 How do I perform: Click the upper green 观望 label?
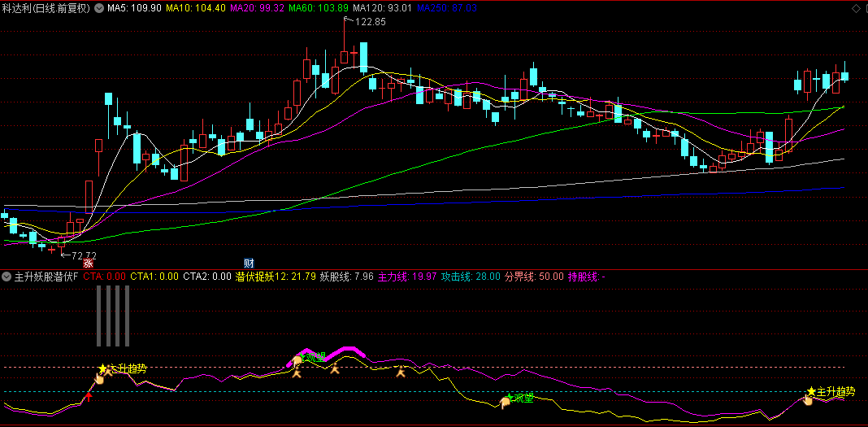point(315,357)
